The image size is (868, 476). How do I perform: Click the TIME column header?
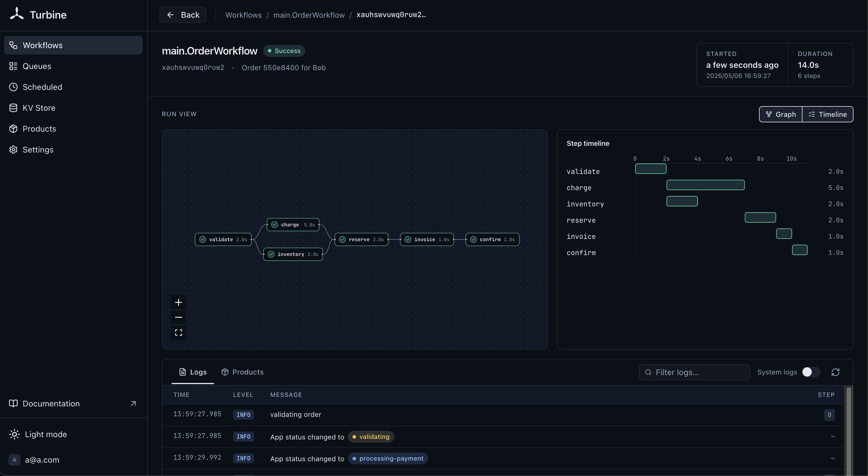(x=181, y=395)
